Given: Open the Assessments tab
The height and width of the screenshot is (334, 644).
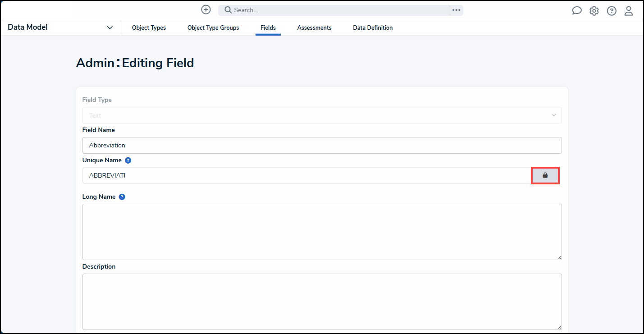Looking at the screenshot, I should tap(314, 28).
